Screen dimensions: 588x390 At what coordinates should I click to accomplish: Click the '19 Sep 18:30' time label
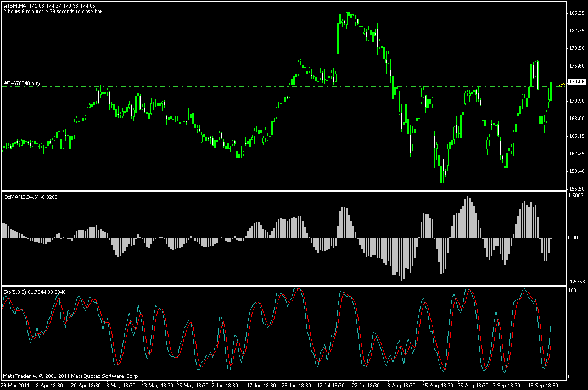543,386
